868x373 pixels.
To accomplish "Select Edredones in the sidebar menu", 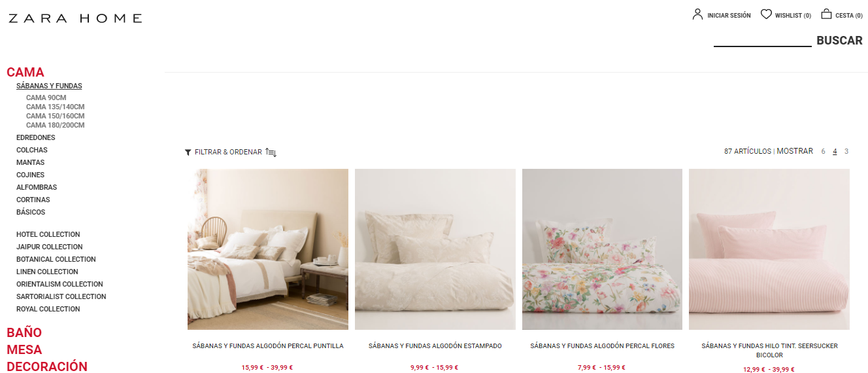I will point(36,137).
